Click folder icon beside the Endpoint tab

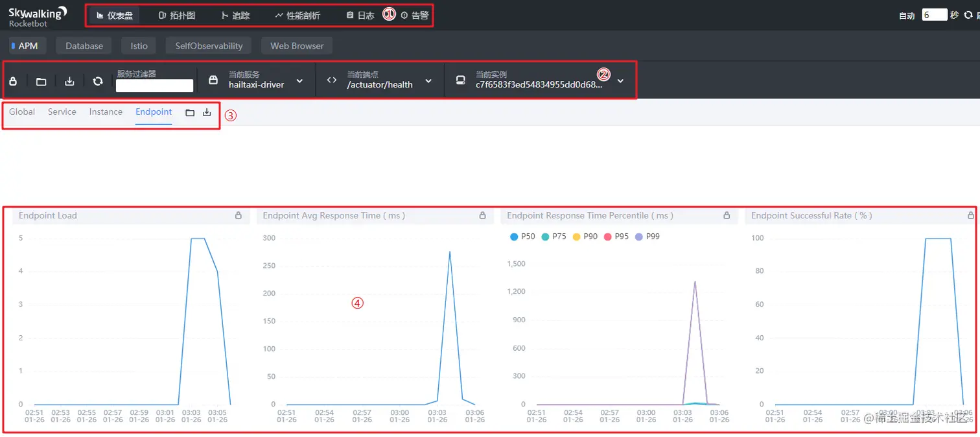pos(190,113)
